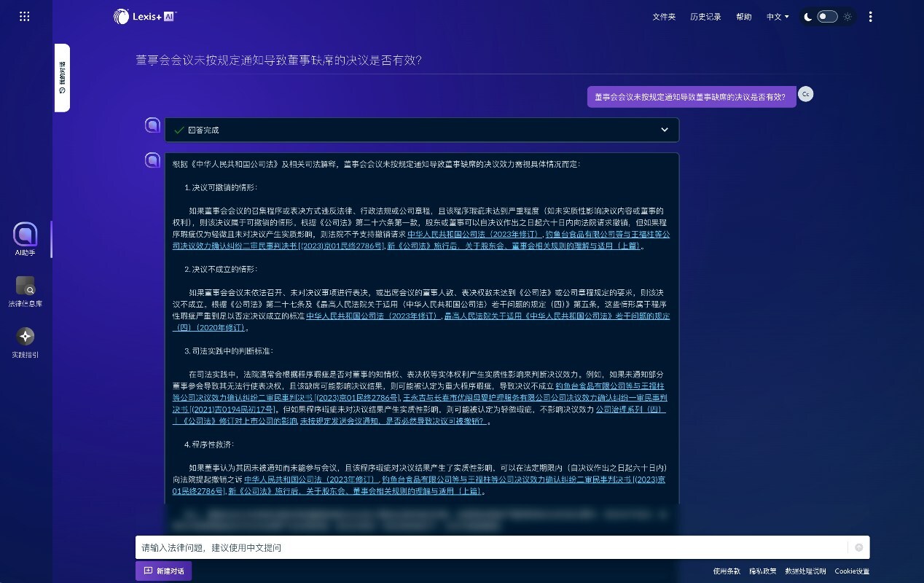Click the legal question input field

(x=488, y=547)
